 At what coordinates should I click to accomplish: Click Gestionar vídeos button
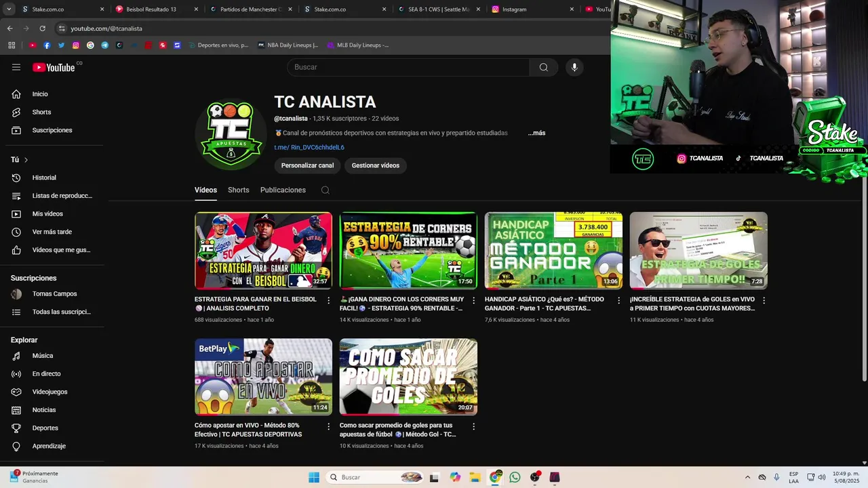(x=375, y=165)
